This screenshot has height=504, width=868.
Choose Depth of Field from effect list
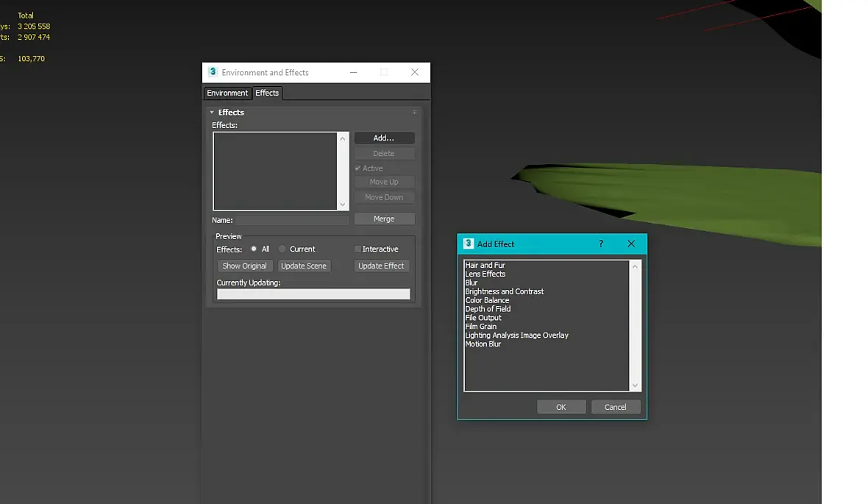point(488,309)
